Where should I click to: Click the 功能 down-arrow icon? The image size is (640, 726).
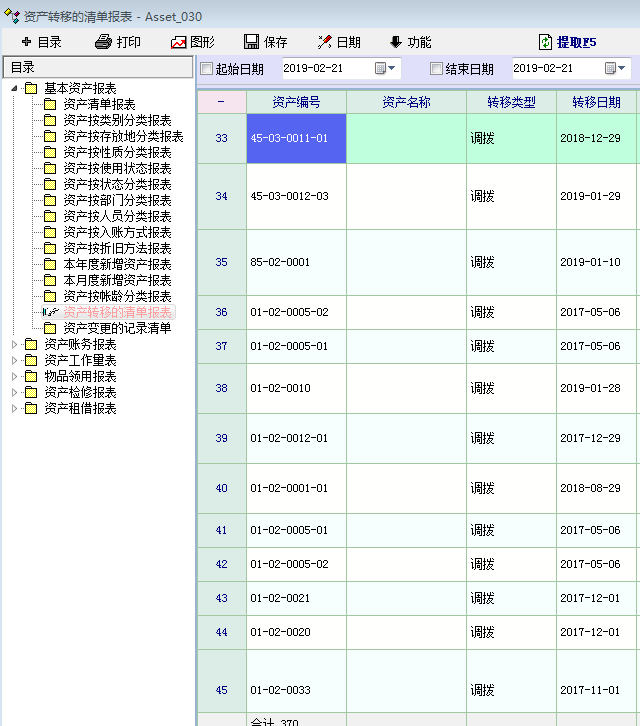(x=396, y=42)
